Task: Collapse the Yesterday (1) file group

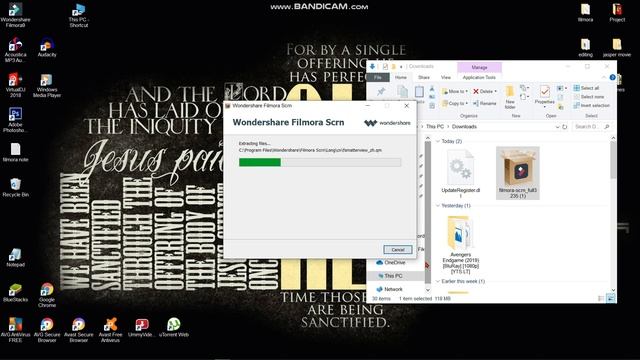Action: pos(438,206)
